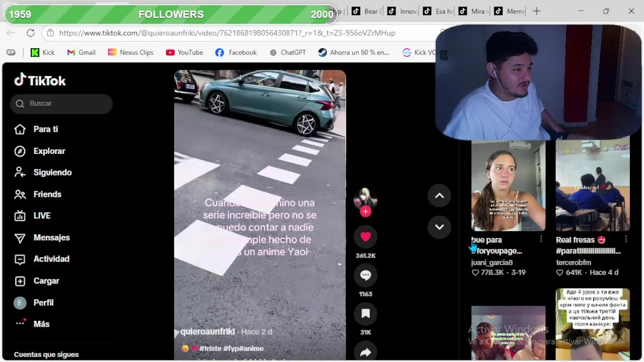The image size is (644, 362).
Task: Save video with bookmark icon
Action: (366, 314)
